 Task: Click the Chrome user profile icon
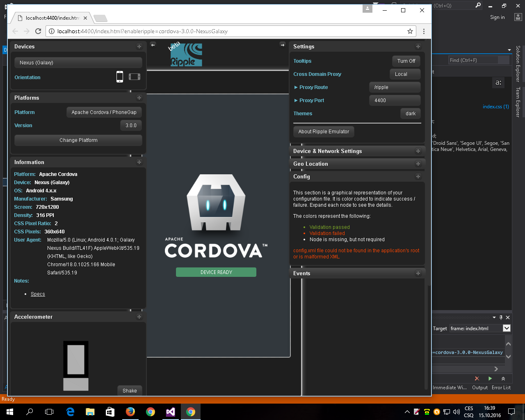point(367,9)
